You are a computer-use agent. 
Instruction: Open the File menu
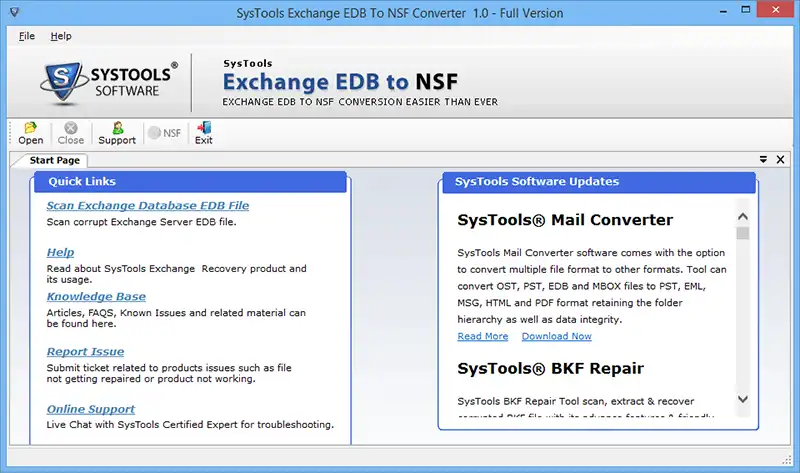27,36
